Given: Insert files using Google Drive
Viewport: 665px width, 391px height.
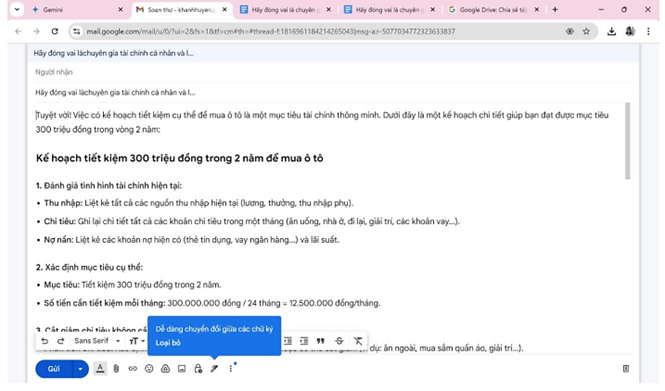Looking at the screenshot, I should (165, 369).
